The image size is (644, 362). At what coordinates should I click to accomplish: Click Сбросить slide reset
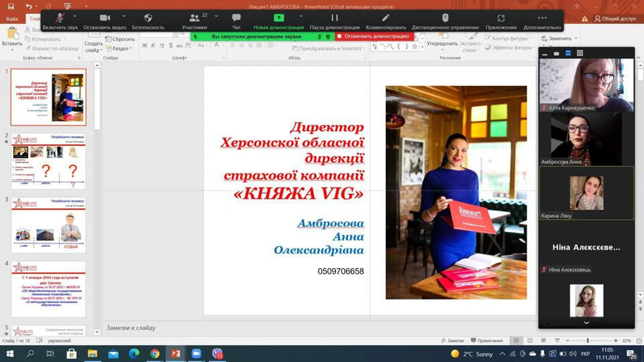coord(120,39)
